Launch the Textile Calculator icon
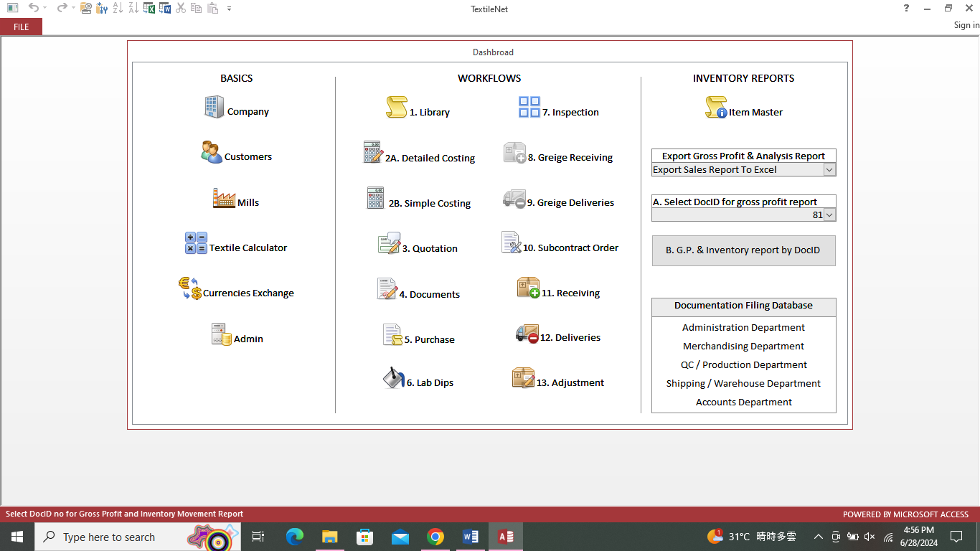This screenshot has width=980, height=551. (x=196, y=243)
